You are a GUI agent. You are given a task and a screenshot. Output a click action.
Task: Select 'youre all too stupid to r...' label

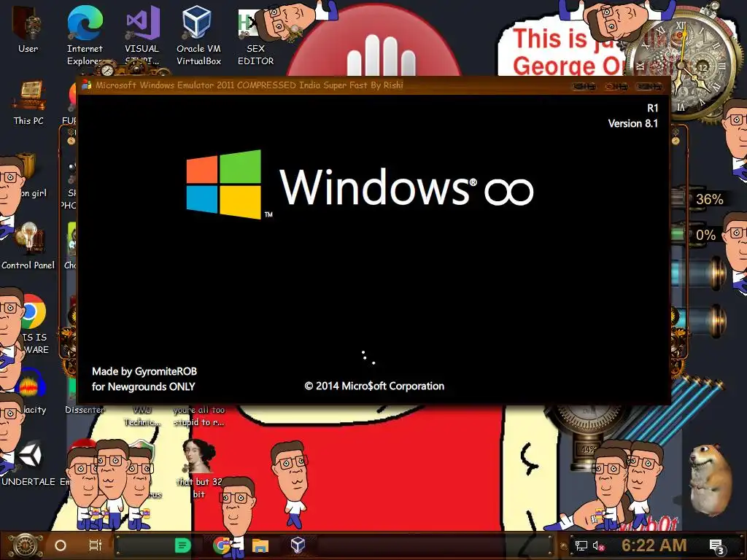coord(198,416)
